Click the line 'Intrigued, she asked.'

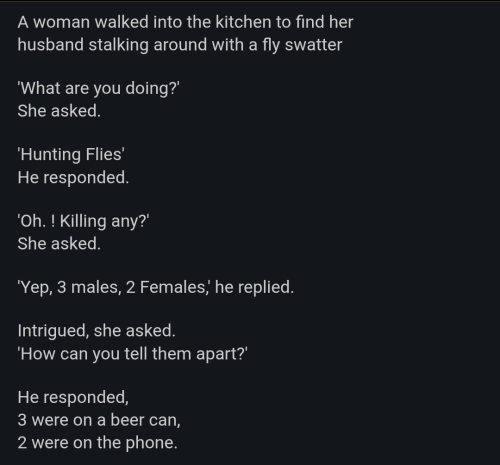point(96,331)
